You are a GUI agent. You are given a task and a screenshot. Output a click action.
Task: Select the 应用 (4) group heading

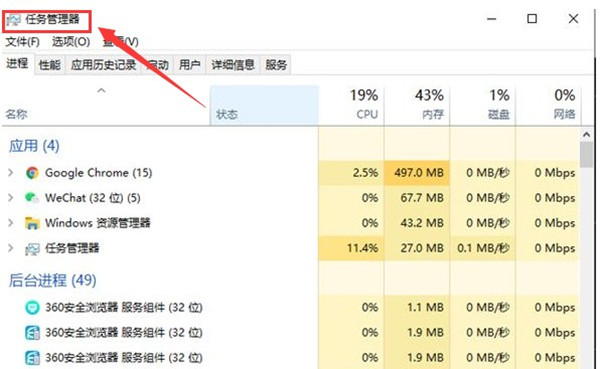tap(34, 146)
